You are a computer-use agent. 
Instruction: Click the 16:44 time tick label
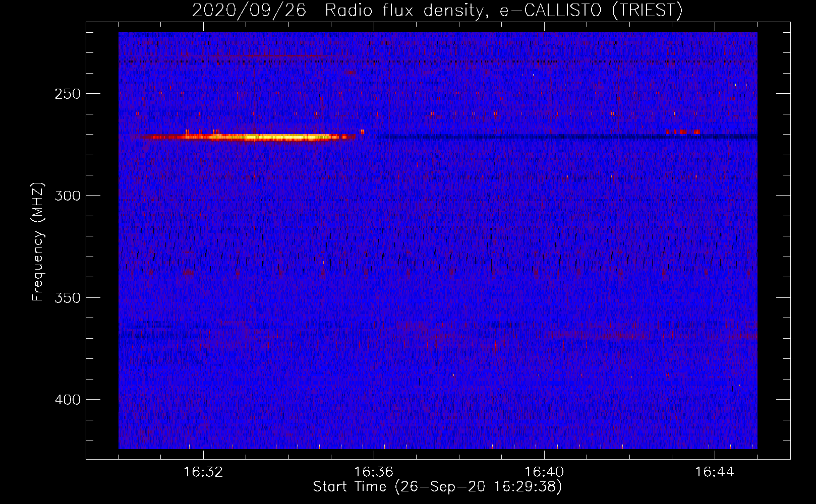tap(715, 472)
